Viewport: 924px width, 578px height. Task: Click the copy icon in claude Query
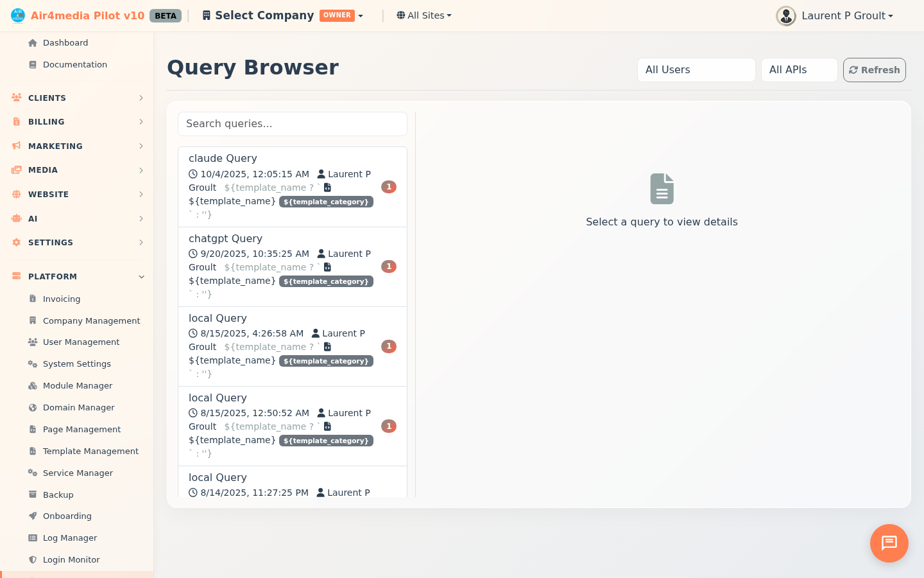point(327,187)
